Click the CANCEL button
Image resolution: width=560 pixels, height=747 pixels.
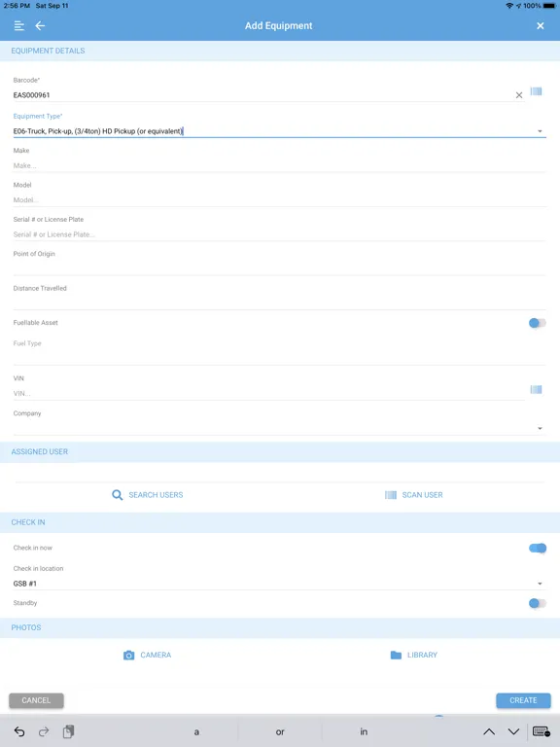[36, 700]
